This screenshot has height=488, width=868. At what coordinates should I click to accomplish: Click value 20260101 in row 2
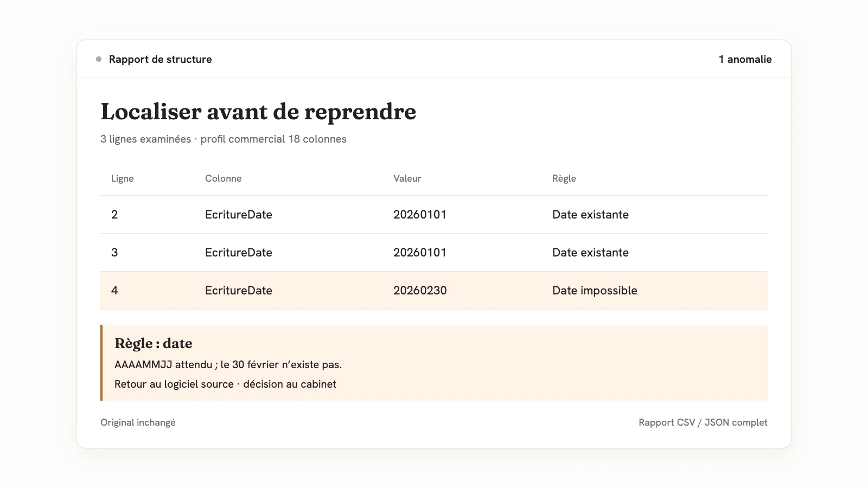(420, 215)
